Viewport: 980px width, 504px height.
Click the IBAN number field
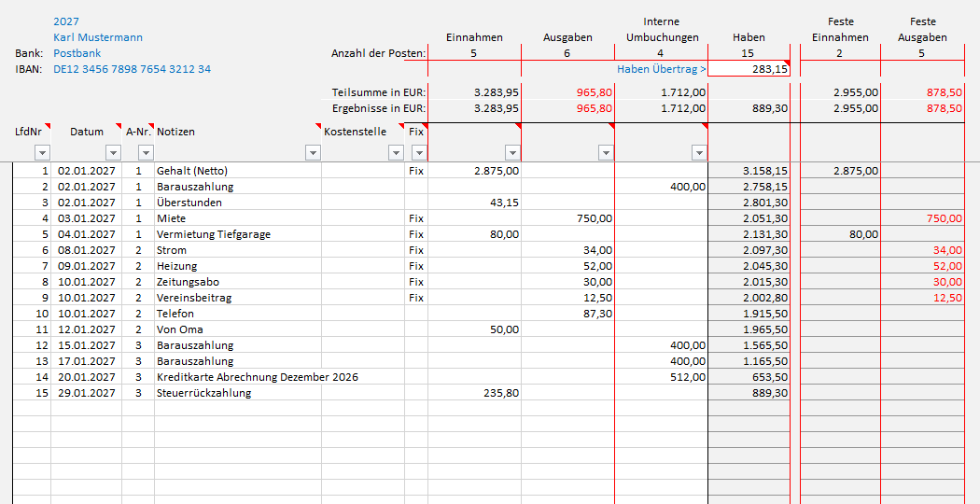coord(132,69)
